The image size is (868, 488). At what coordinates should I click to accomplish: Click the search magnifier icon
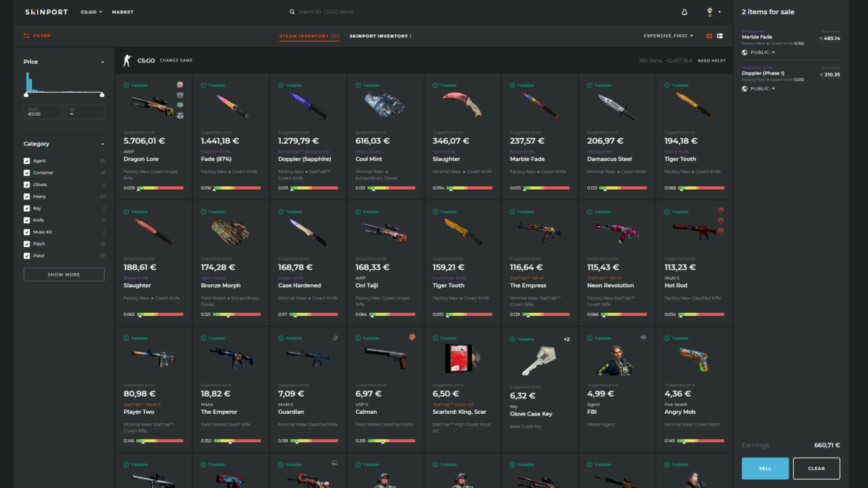pos(292,12)
